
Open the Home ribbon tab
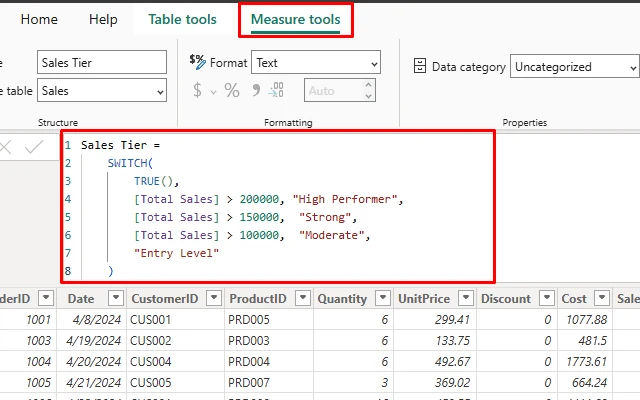click(39, 19)
